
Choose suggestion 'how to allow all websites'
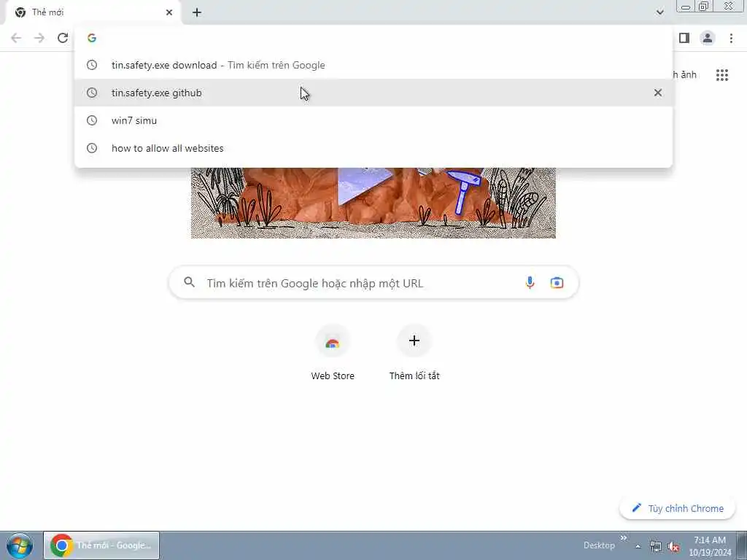pyautogui.click(x=373, y=148)
